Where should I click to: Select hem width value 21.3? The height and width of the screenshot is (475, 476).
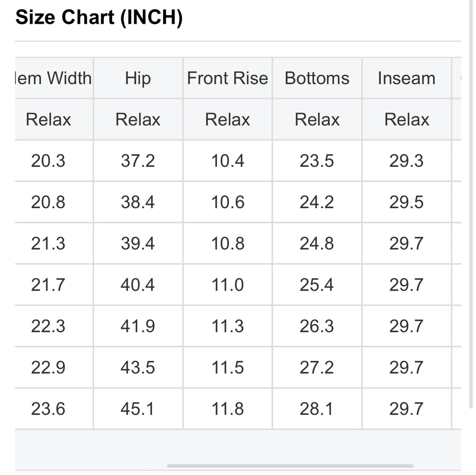point(48,244)
